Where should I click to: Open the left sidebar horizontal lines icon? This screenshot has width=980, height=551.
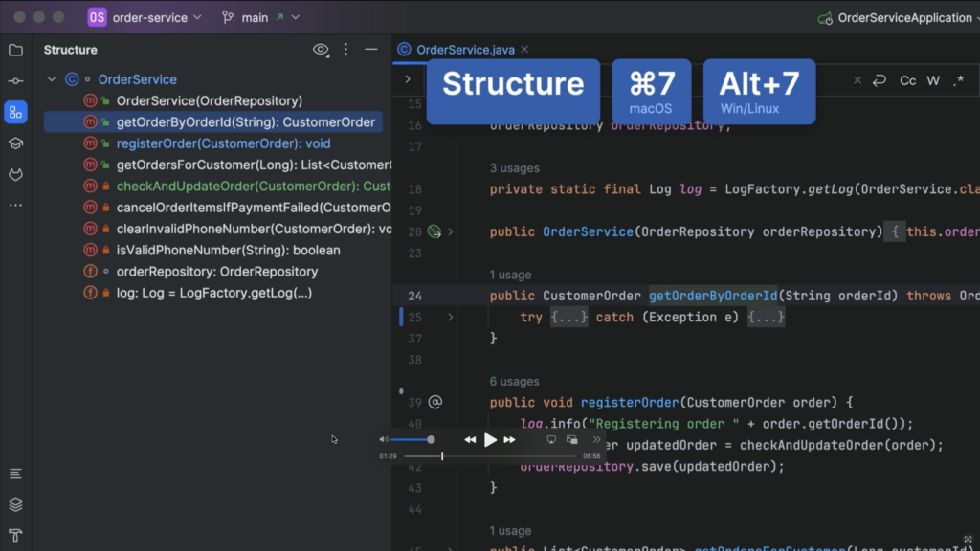[x=15, y=474]
